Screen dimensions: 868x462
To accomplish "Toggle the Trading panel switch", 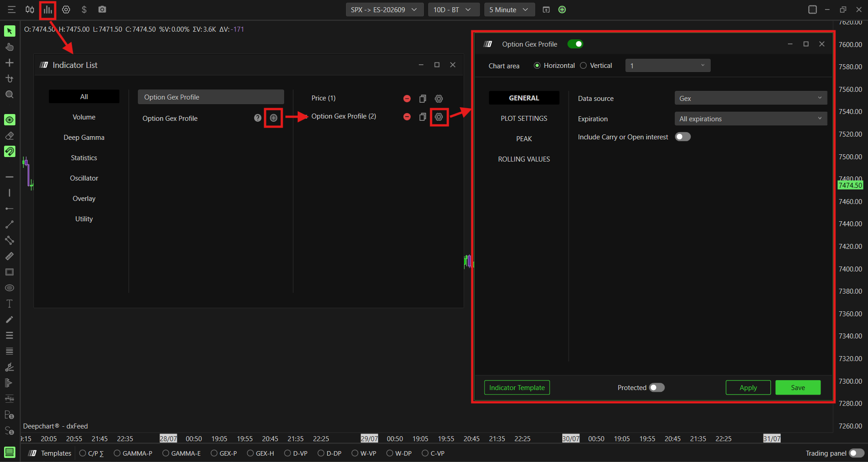I will pyautogui.click(x=857, y=453).
